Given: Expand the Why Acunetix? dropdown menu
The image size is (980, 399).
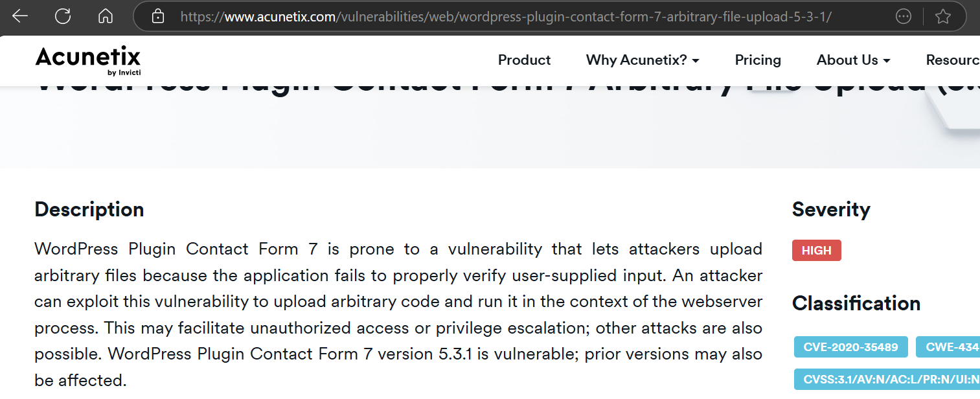Looking at the screenshot, I should [643, 60].
